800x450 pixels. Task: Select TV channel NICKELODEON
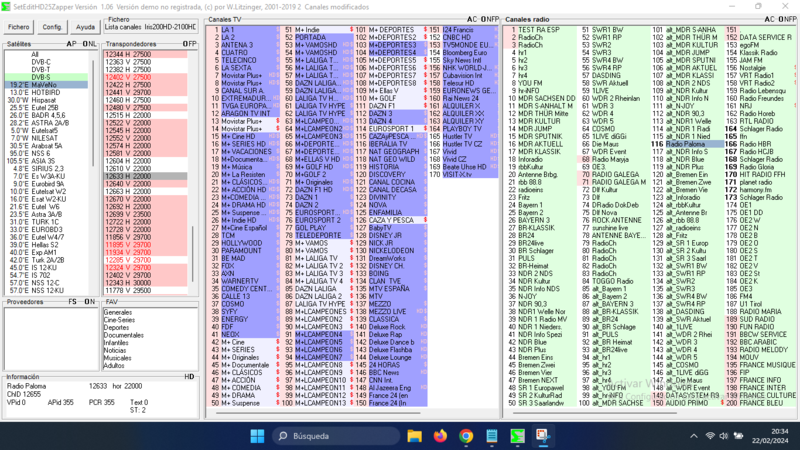tap(391, 251)
